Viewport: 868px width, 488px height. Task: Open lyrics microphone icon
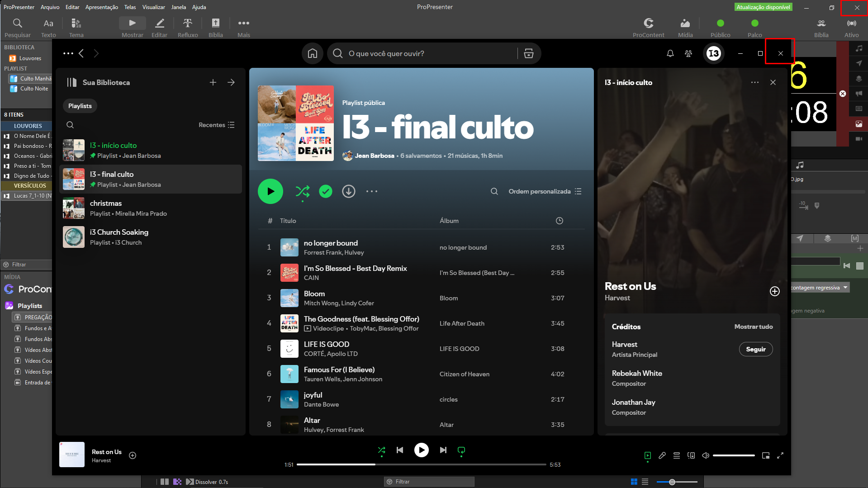click(x=662, y=455)
